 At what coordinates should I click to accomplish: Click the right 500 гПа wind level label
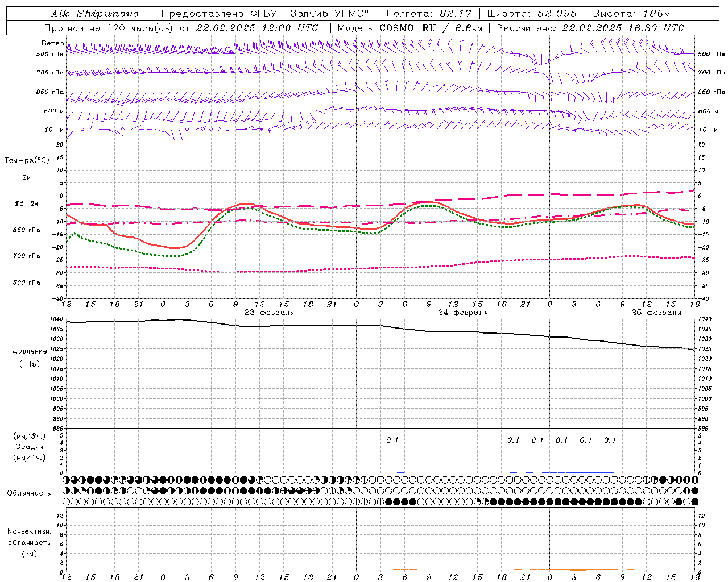click(712, 54)
